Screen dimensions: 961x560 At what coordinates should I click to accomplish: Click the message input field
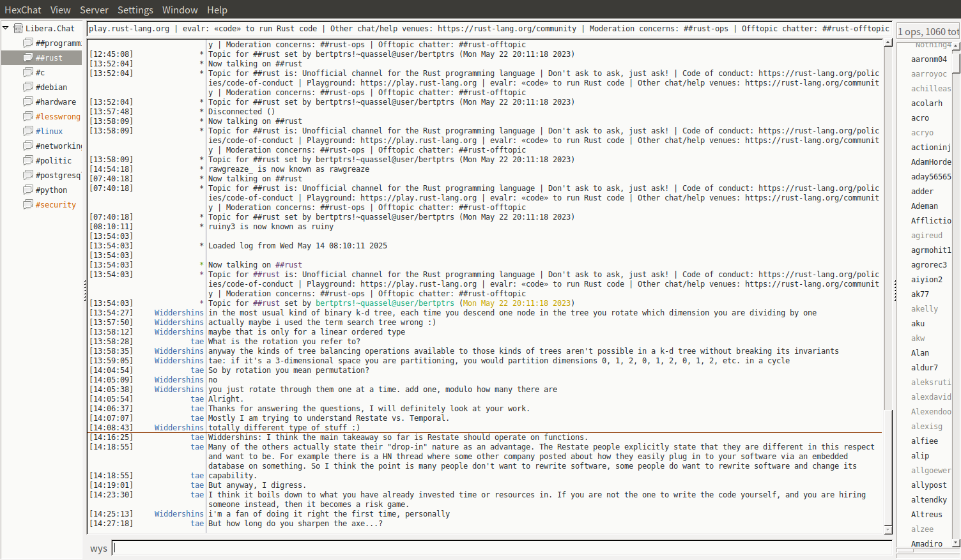click(x=502, y=548)
